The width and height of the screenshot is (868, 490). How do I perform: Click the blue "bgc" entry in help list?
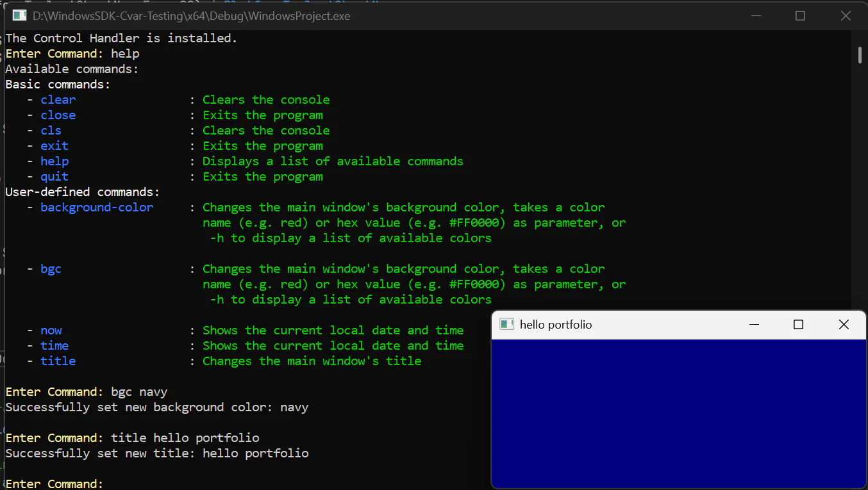pyautogui.click(x=51, y=269)
